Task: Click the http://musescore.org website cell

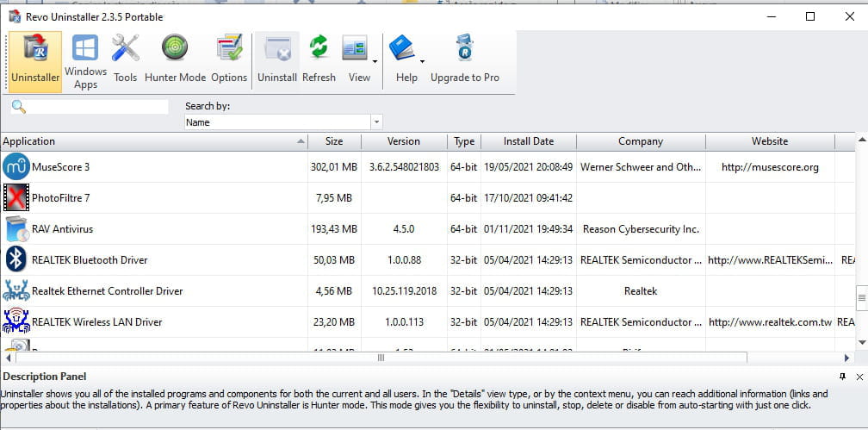Action: click(770, 167)
